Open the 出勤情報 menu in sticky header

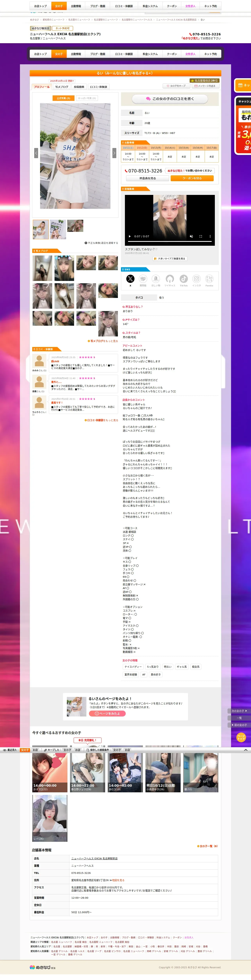[x=76, y=6]
